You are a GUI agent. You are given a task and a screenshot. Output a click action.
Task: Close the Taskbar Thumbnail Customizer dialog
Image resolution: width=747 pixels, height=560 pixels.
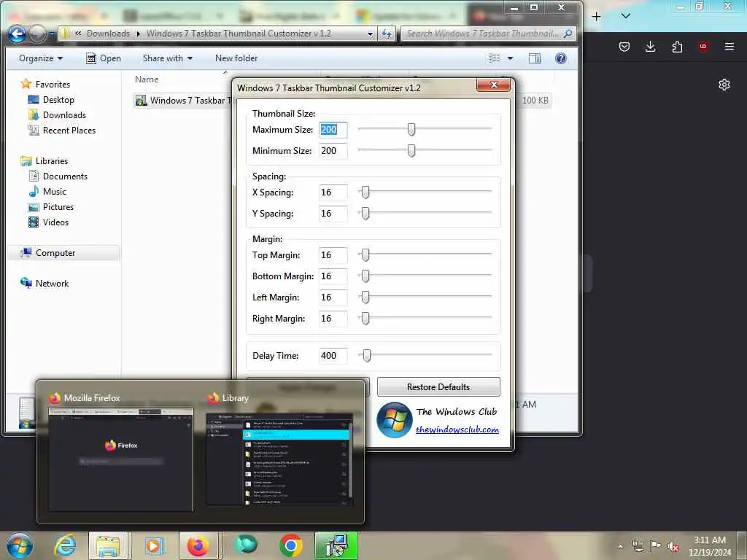tap(494, 85)
